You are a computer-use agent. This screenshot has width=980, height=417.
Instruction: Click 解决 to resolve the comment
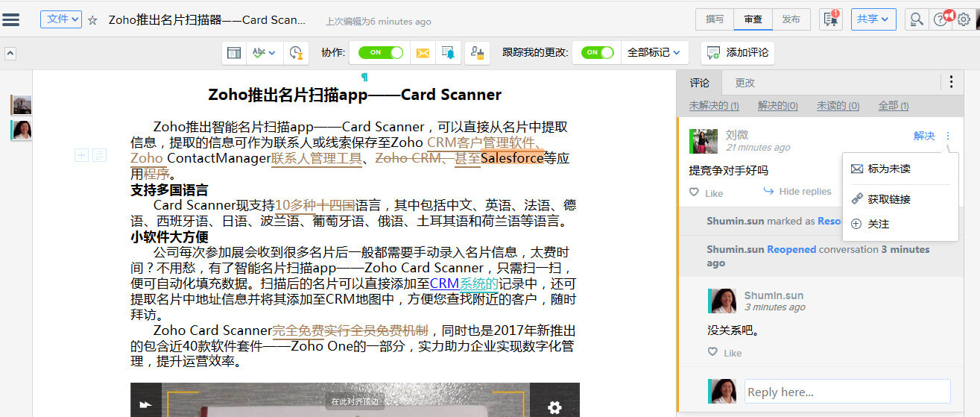924,136
